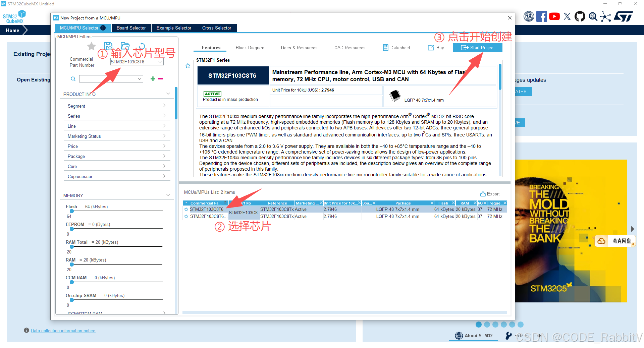Click the gray favorites star in MCU/MPU Filters
This screenshot has width=644, height=348.
[91, 46]
